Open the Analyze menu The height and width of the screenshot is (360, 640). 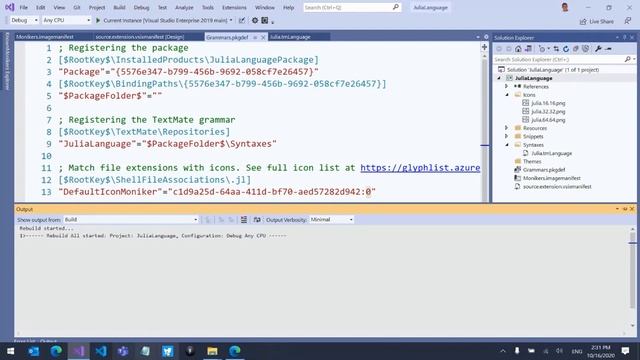click(x=184, y=7)
